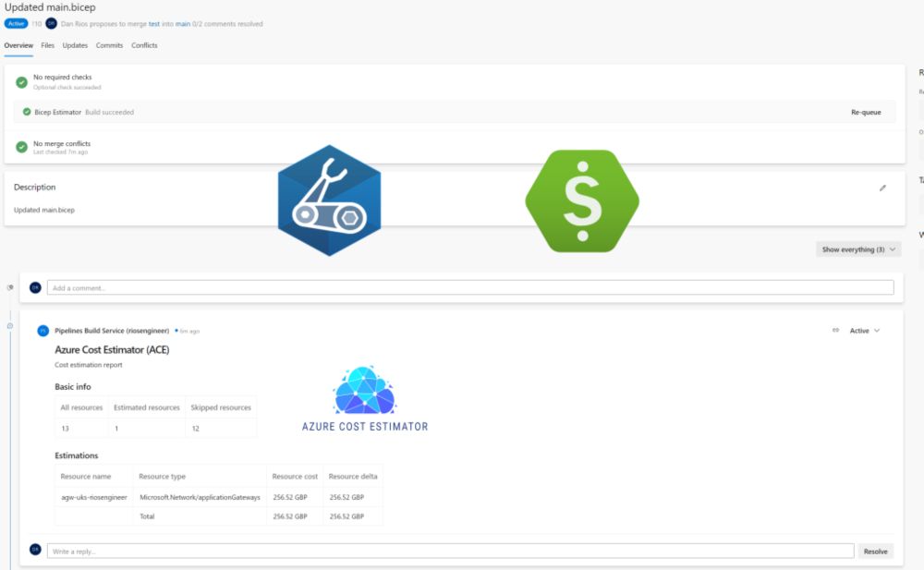This screenshot has width=924, height=570.
Task: Click the No required checks green check icon
Action: [22, 82]
